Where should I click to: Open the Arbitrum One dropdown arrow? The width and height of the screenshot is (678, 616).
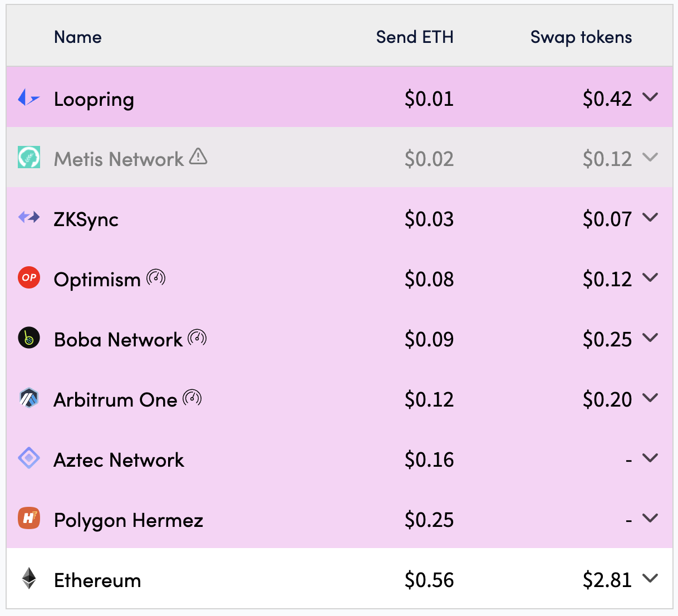[x=651, y=398]
